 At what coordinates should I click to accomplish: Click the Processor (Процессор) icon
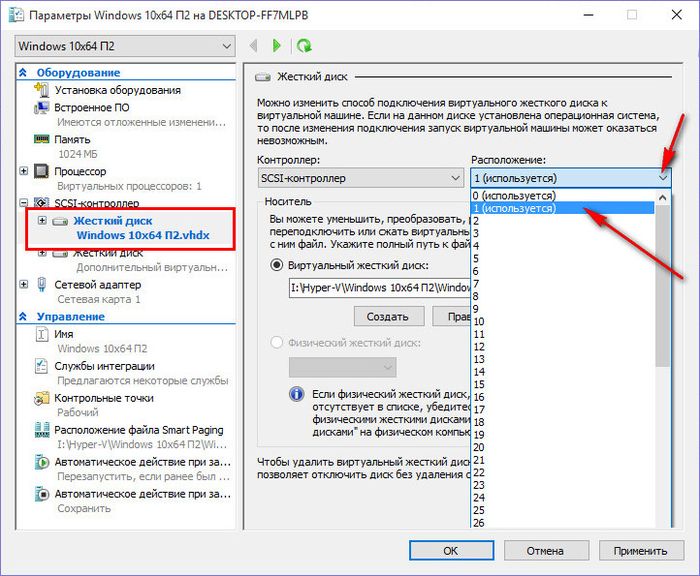tap(42, 171)
